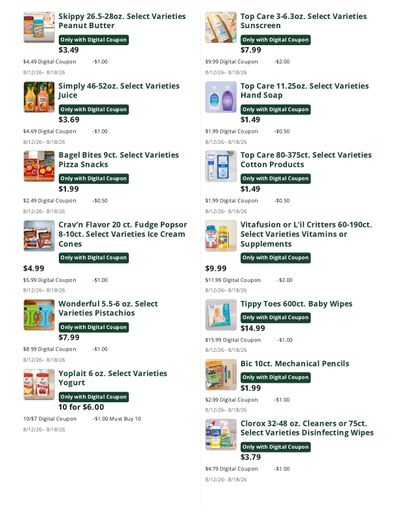View the Wonderful Pistachios product picture

point(39,315)
